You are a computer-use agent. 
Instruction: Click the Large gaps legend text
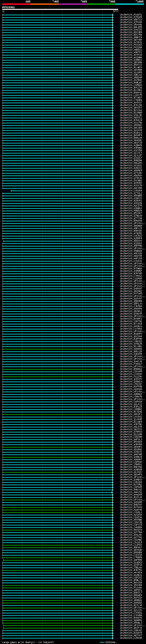(28, 642)
